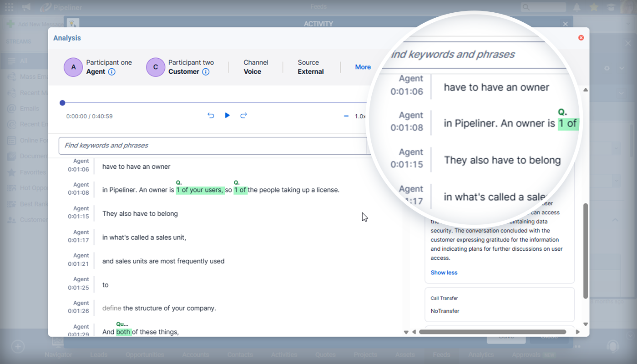Close the Analysis dialog with the red X
Image resolution: width=637 pixels, height=364 pixels.
(x=581, y=38)
